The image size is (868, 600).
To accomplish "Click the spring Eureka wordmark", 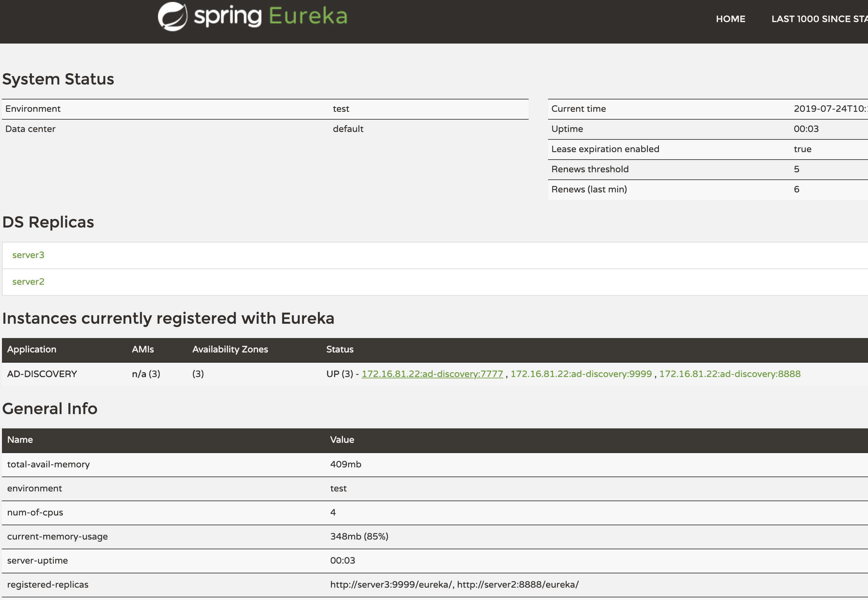I will point(270,16).
